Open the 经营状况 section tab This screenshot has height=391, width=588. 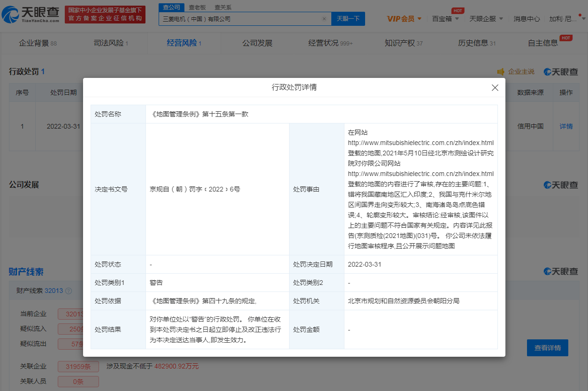(330, 43)
